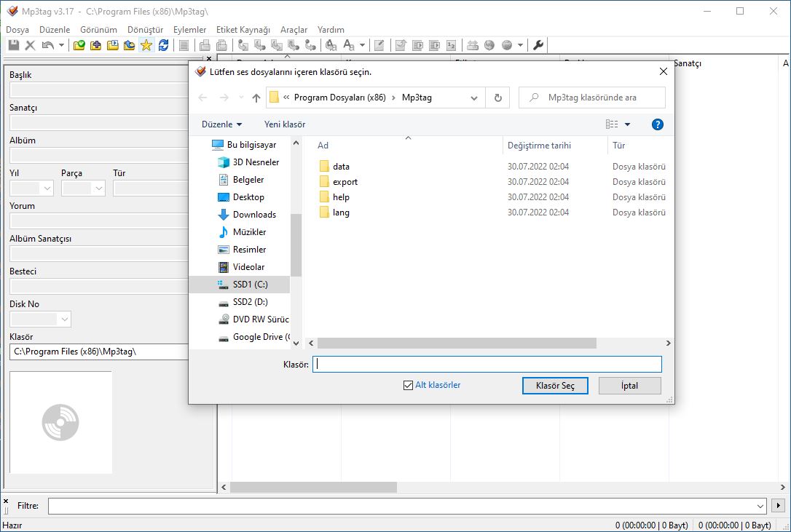The height and width of the screenshot is (532, 791).
Task: Expand the Yıl dropdown
Action: 47,188
